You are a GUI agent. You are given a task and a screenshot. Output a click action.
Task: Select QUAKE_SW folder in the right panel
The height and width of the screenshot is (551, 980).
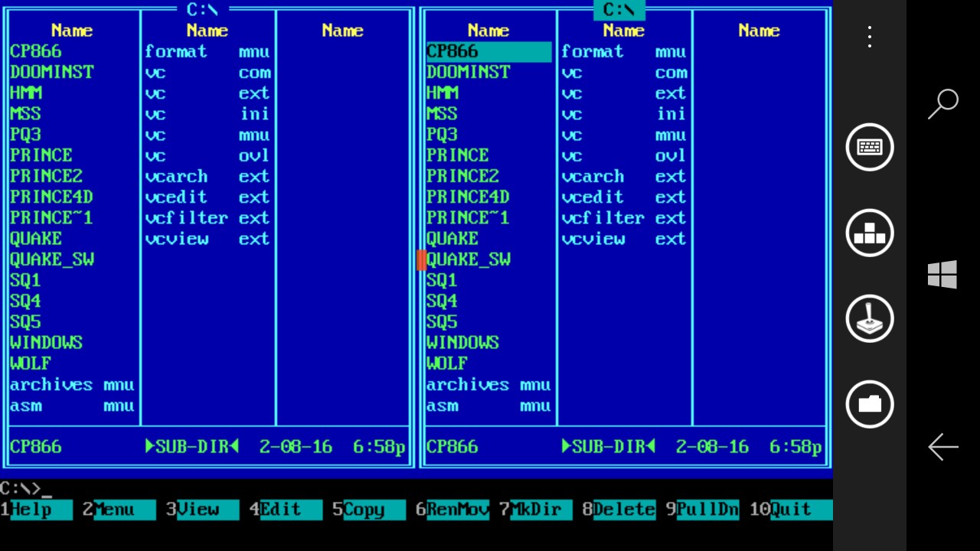[469, 259]
